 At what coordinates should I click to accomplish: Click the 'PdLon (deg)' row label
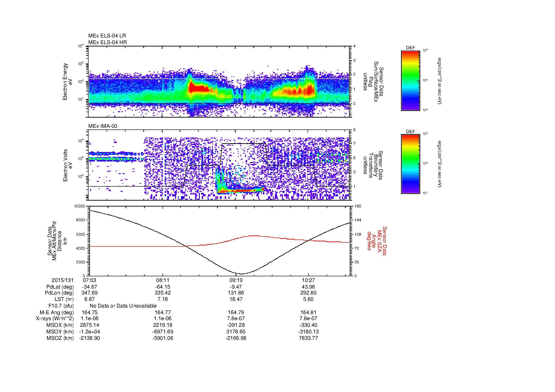tap(60, 293)
